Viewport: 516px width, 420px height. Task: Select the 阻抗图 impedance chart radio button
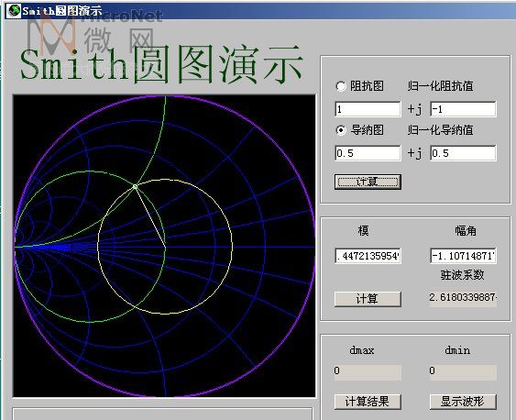click(341, 86)
